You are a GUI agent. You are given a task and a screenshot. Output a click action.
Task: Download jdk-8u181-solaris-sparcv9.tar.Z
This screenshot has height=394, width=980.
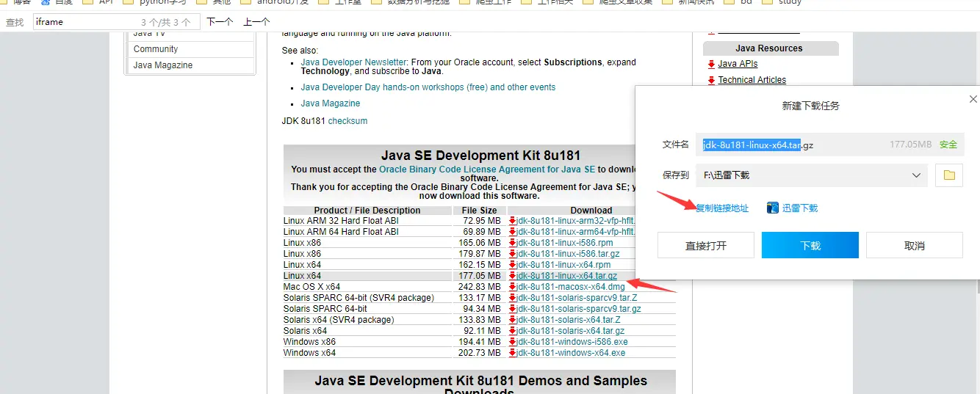pyautogui.click(x=577, y=298)
